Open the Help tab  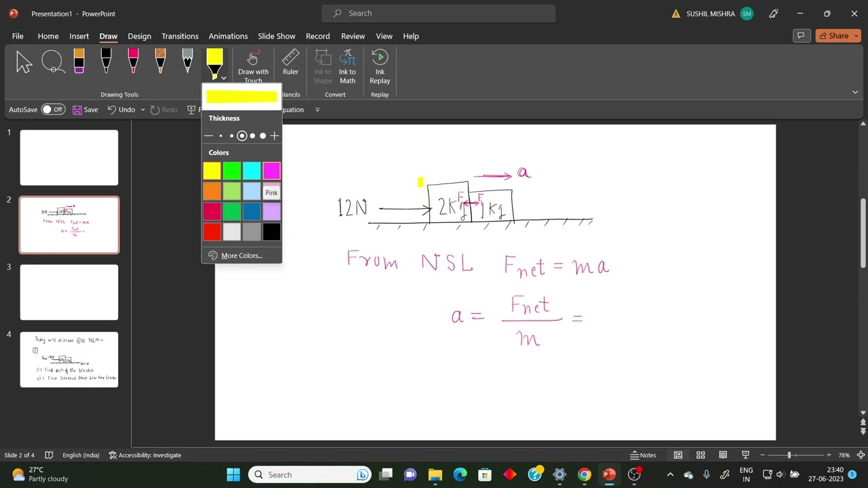(411, 36)
